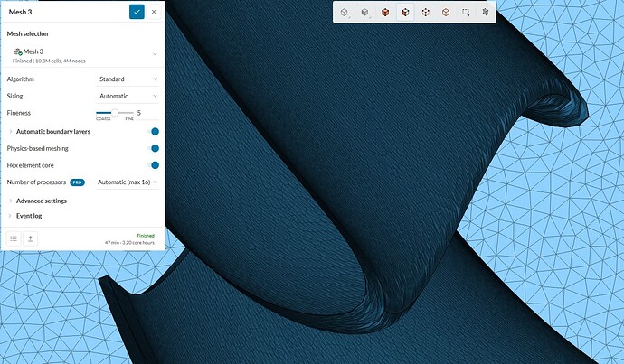Toggle Hex element core switch
624x364 pixels.
coord(153,165)
